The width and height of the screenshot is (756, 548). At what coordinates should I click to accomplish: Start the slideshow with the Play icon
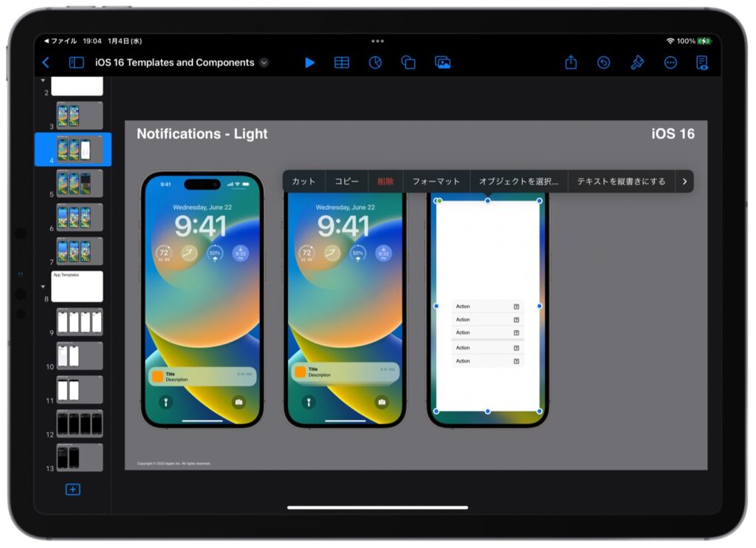coord(309,63)
